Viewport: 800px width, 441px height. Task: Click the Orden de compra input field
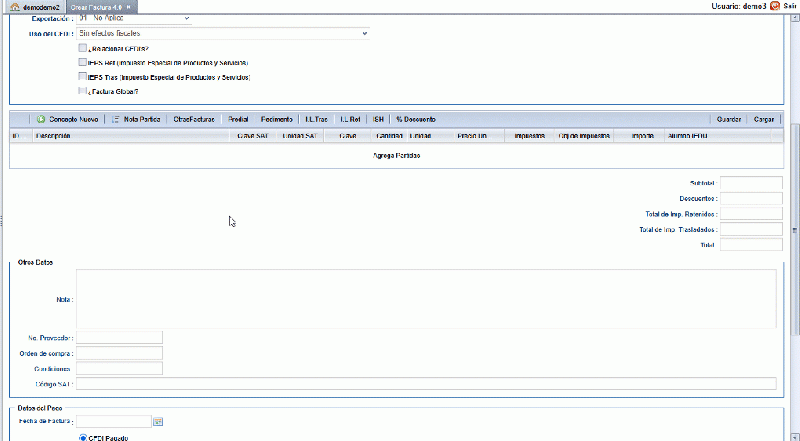119,353
